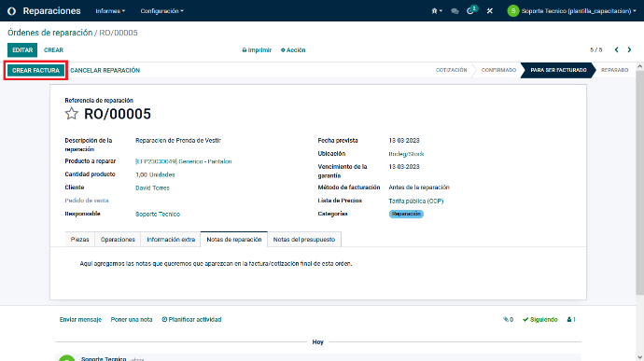The width and height of the screenshot is (644, 361).
Task: Click the repair notes paragraph text
Action: tap(216, 264)
